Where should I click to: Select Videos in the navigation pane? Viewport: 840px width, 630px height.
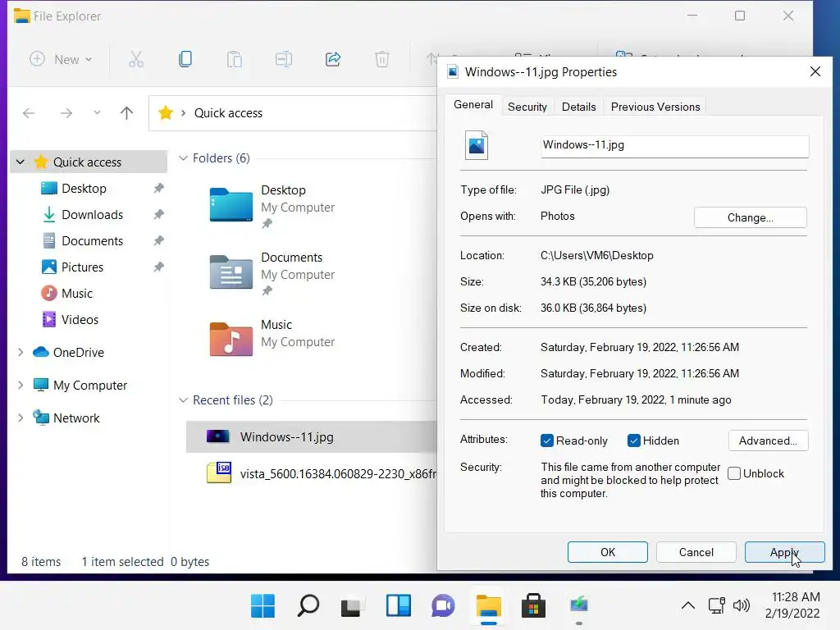point(80,320)
